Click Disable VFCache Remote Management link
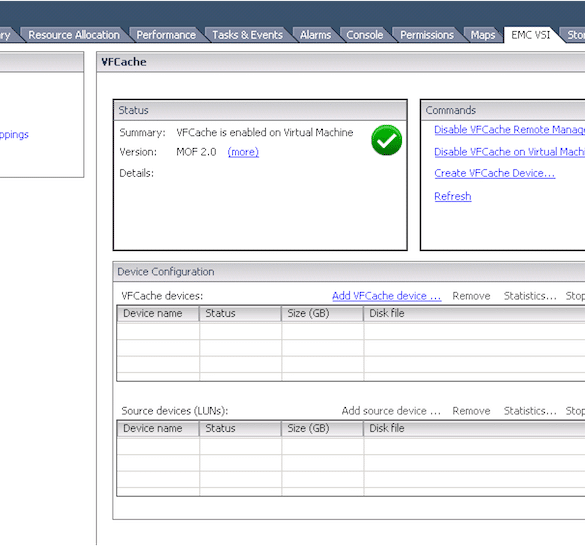The image size is (585, 546). point(509,130)
